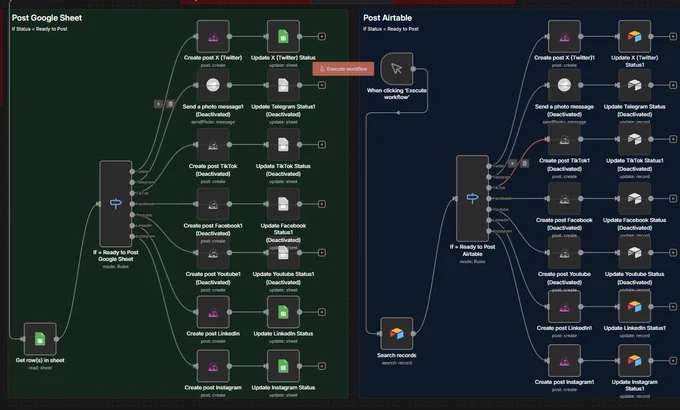680x410 pixels.
Task: Select the Create post Youtube1 node
Action: (213, 253)
